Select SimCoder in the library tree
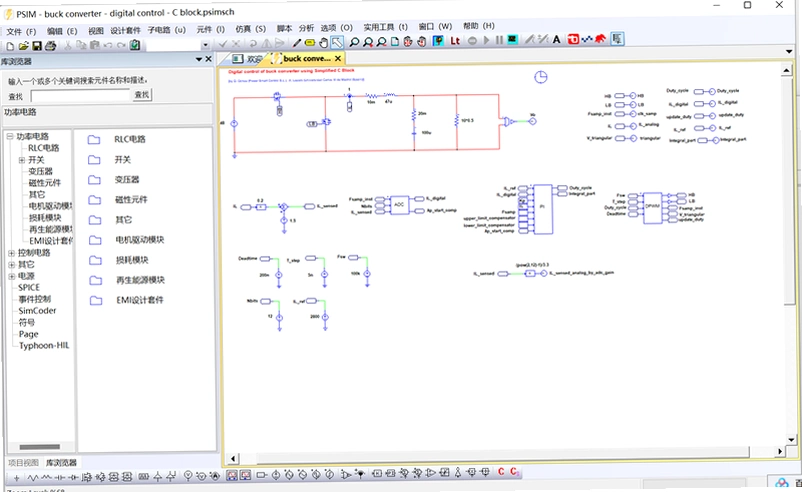The width and height of the screenshot is (802, 492). coord(37,310)
